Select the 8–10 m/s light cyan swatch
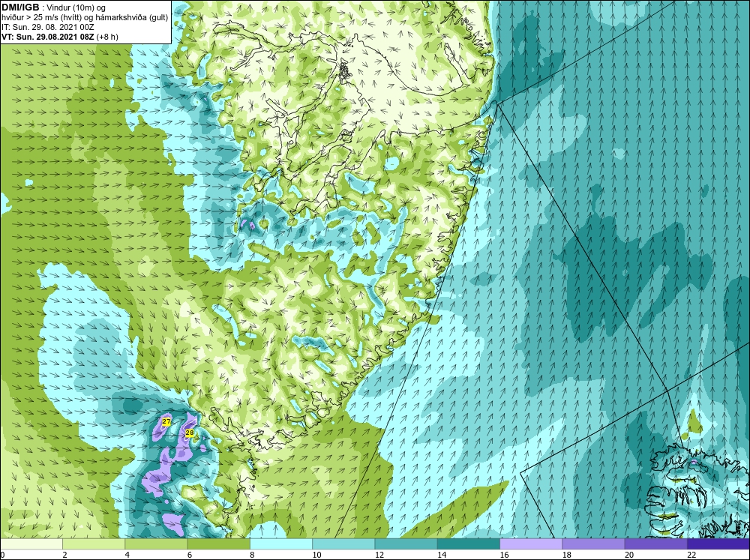The width and height of the screenshot is (750, 560). pos(281,544)
